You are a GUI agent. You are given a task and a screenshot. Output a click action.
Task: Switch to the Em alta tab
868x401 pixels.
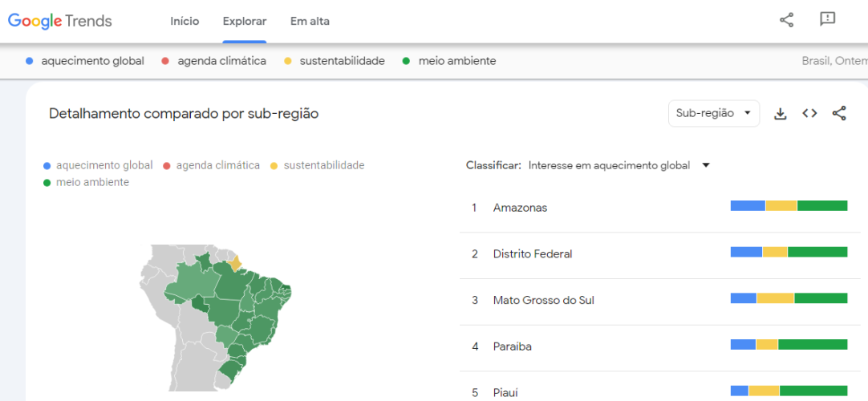point(310,22)
